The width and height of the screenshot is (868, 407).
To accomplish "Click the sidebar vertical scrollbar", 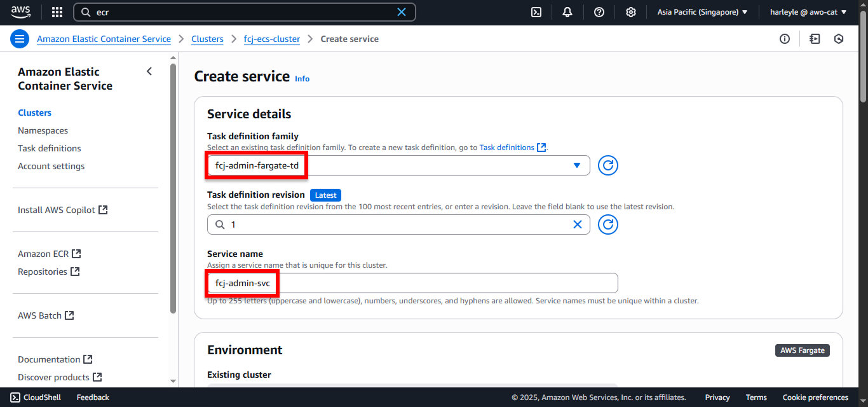I will click(173, 188).
